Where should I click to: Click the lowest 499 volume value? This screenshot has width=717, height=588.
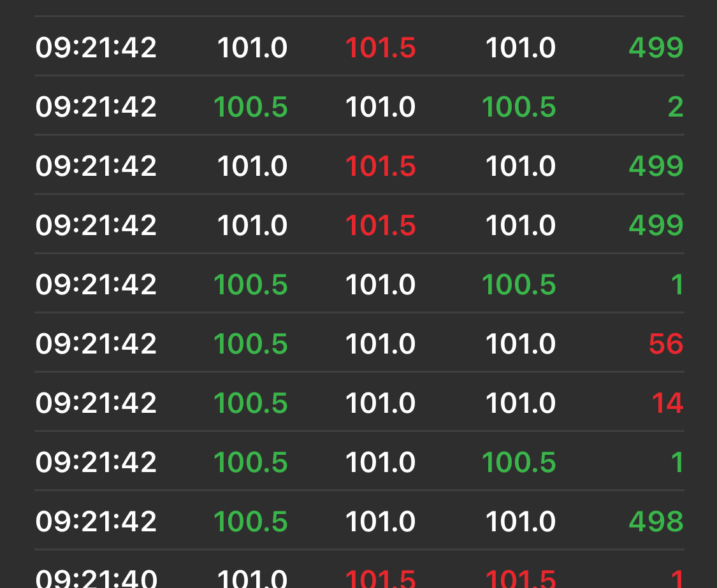click(656, 226)
